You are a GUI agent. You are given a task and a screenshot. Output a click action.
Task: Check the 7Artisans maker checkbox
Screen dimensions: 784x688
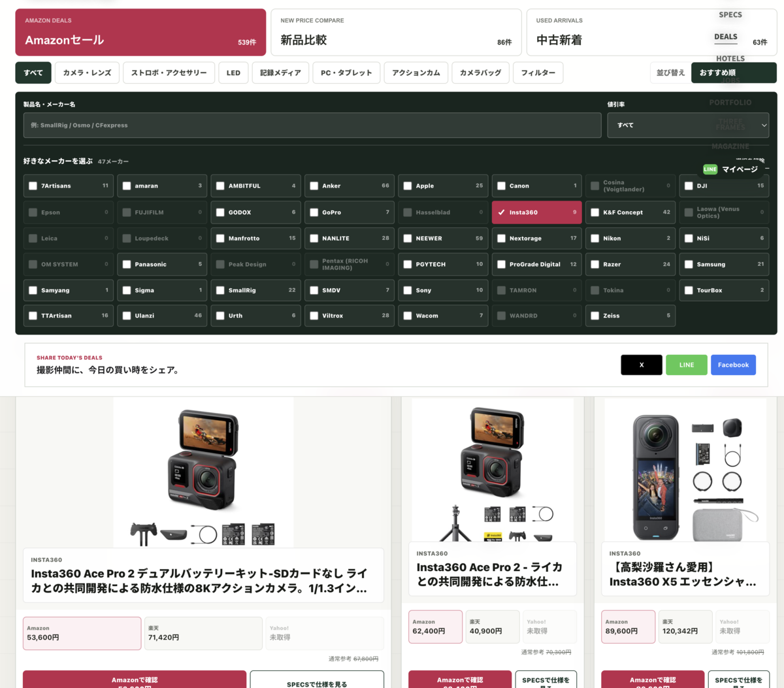[33, 186]
